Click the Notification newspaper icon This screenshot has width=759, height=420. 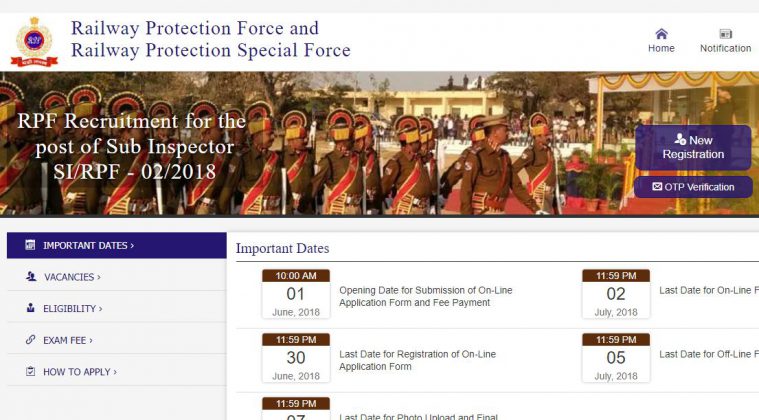click(725, 33)
